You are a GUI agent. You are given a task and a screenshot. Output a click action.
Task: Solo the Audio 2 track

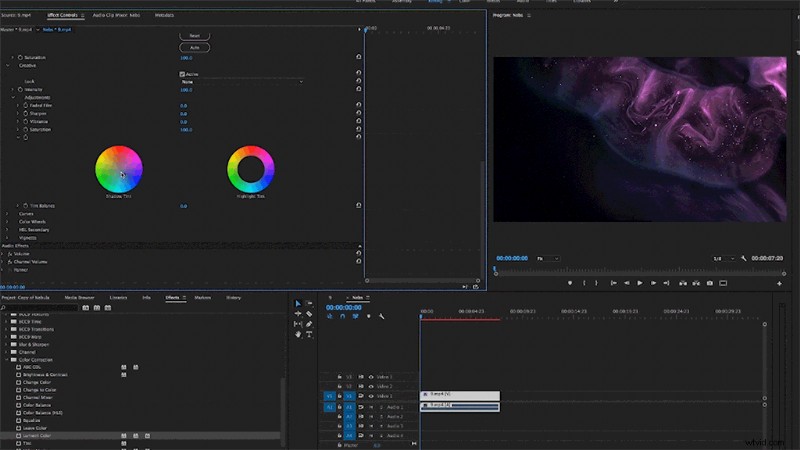click(381, 417)
